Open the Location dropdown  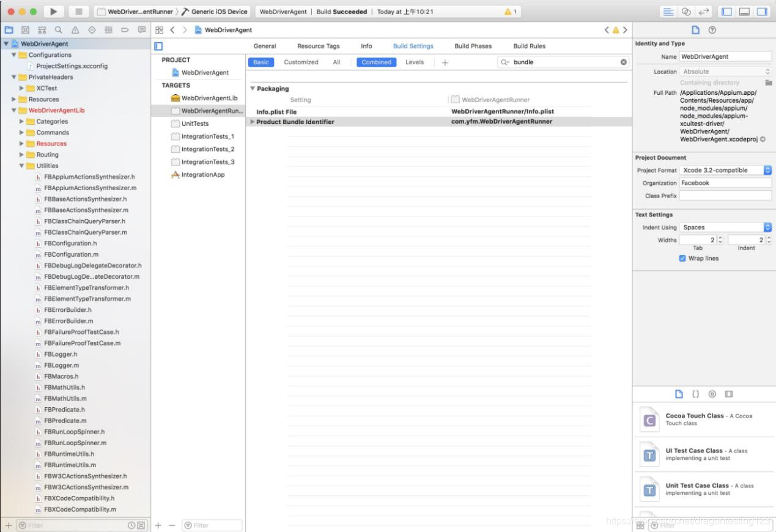point(726,72)
